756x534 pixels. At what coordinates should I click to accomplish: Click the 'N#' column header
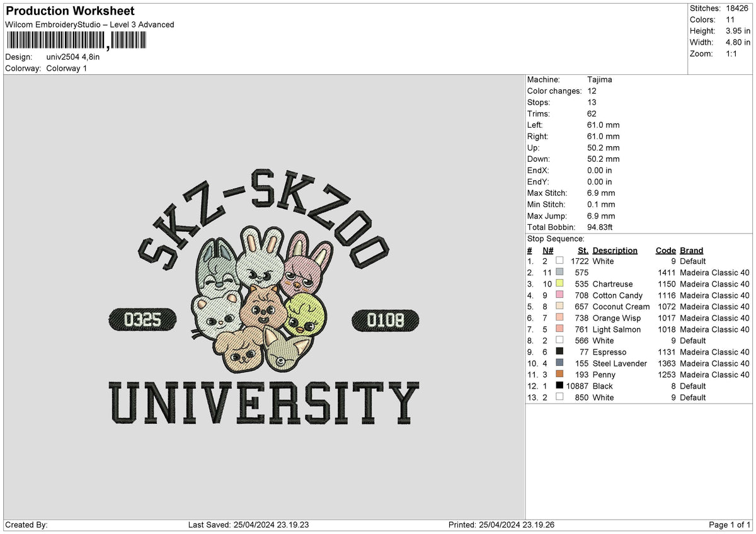coord(548,250)
